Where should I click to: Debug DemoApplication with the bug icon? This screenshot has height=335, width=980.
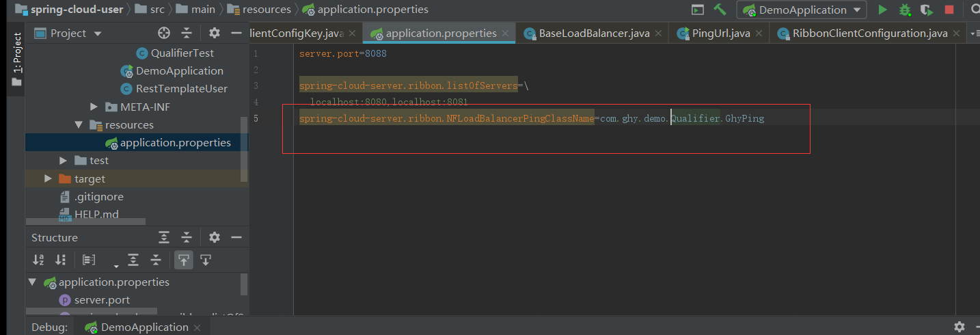point(905,10)
